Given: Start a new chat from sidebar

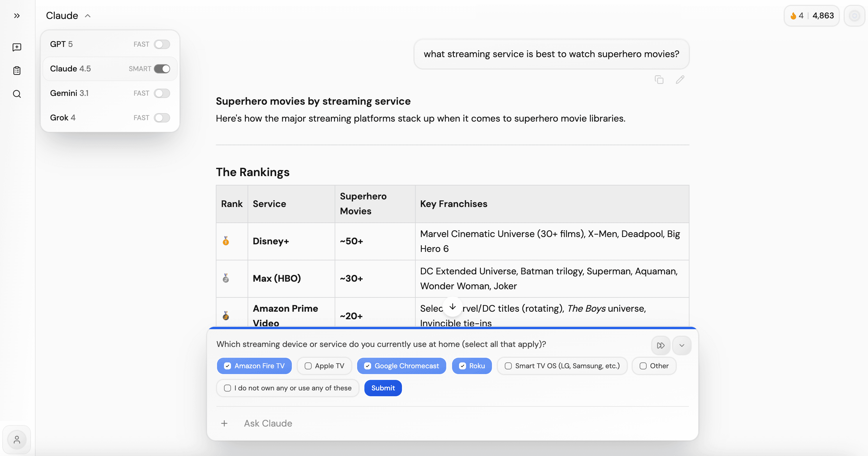Looking at the screenshot, I should coord(17,47).
